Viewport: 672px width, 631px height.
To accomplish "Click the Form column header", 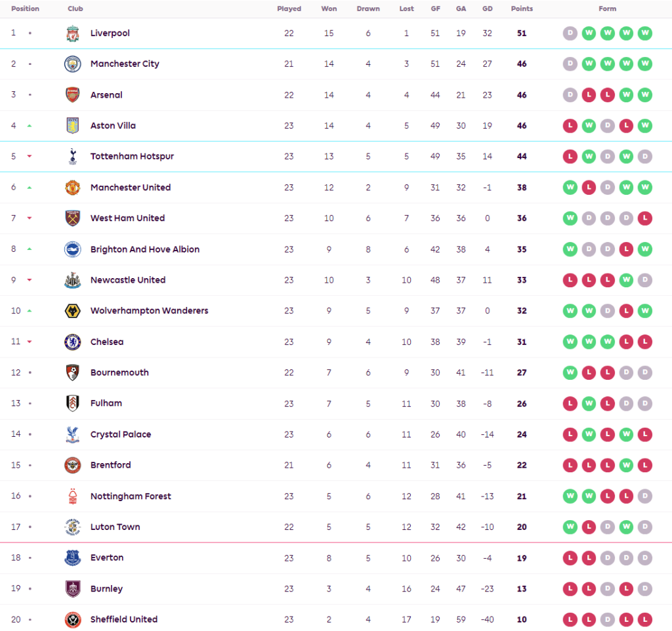I will click(x=607, y=9).
